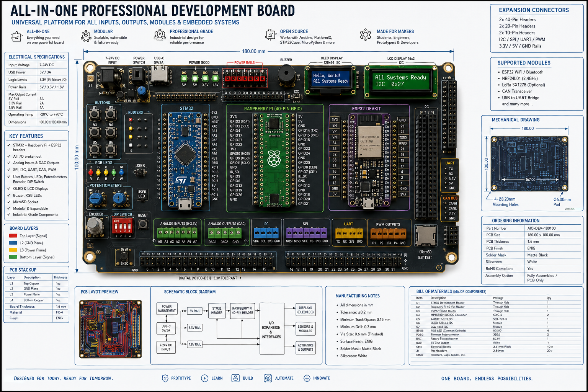Viewport: 588px width, 392px height.
Task: Click the ST logo on the STM32 board
Action: tap(181, 180)
